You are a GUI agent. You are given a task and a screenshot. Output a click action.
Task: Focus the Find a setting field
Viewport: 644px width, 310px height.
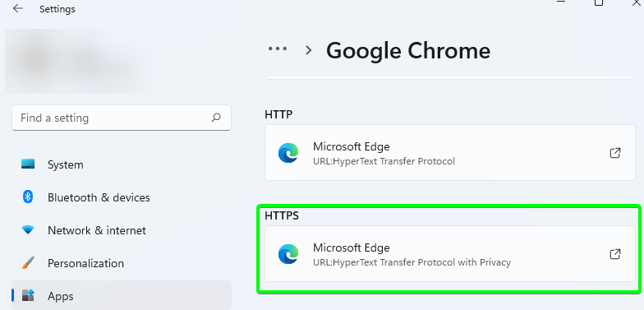point(122,118)
